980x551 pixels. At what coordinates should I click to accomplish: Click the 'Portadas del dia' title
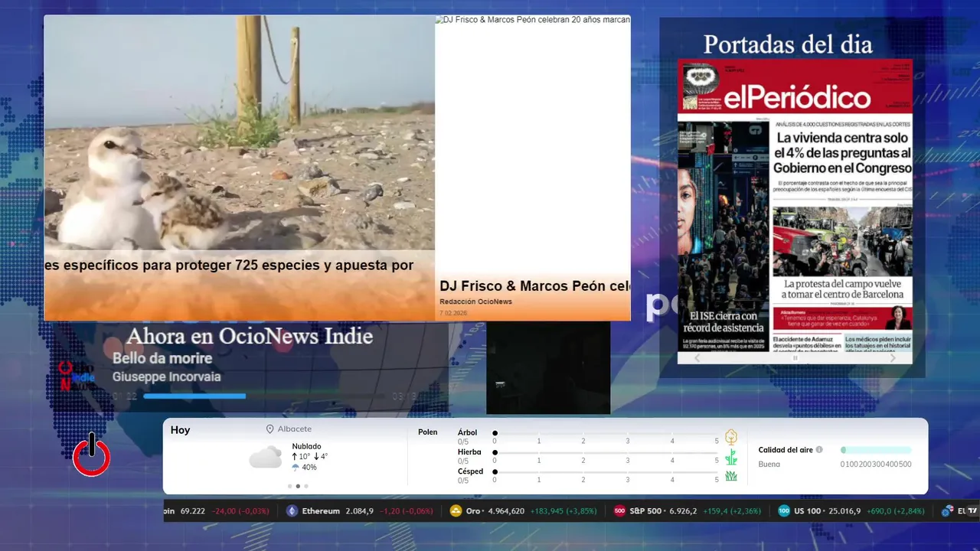pos(788,44)
